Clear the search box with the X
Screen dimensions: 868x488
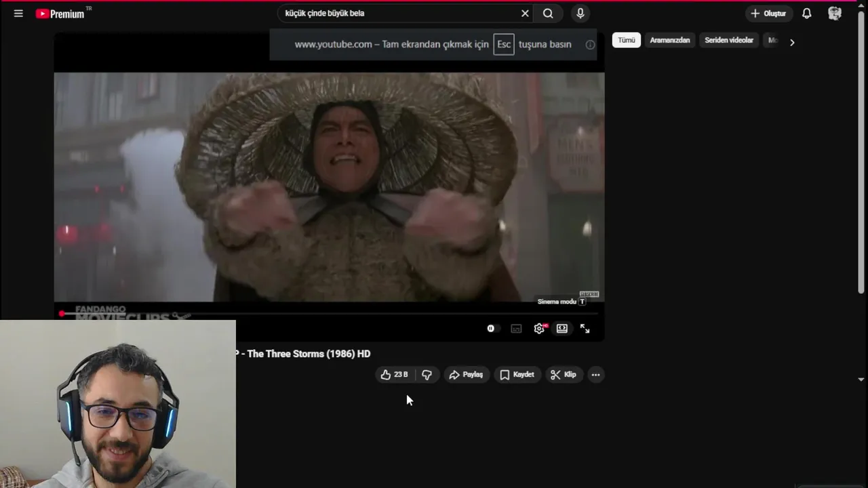[525, 14]
